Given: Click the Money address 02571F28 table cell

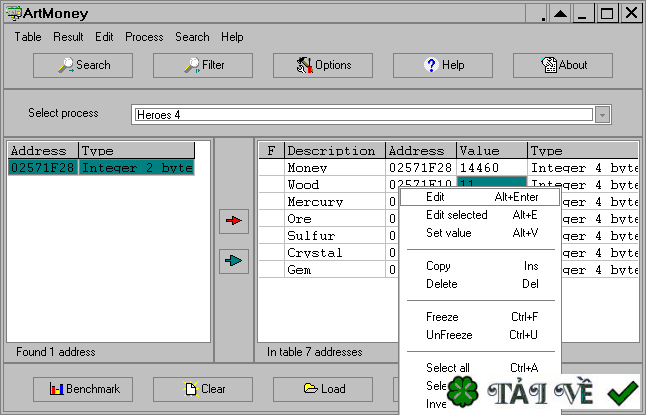Looking at the screenshot, I should (421, 168).
